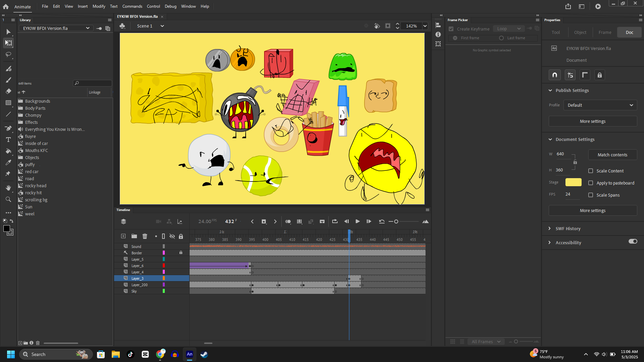Image resolution: width=644 pixels, height=362 pixels.
Task: Open the Commands menu
Action: pos(132,6)
